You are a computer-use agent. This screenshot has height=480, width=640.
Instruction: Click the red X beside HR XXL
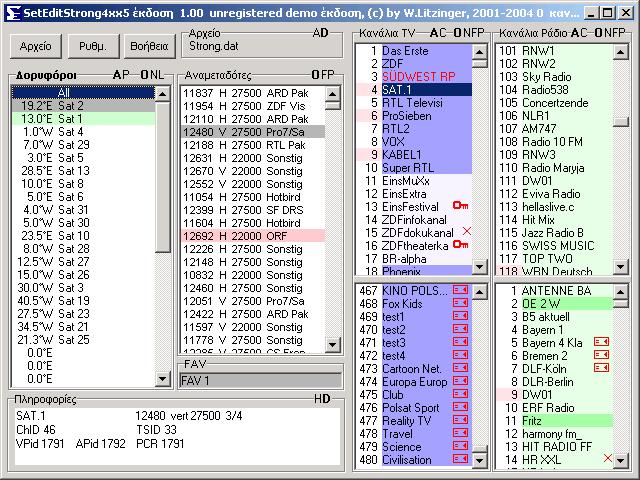tap(608, 458)
